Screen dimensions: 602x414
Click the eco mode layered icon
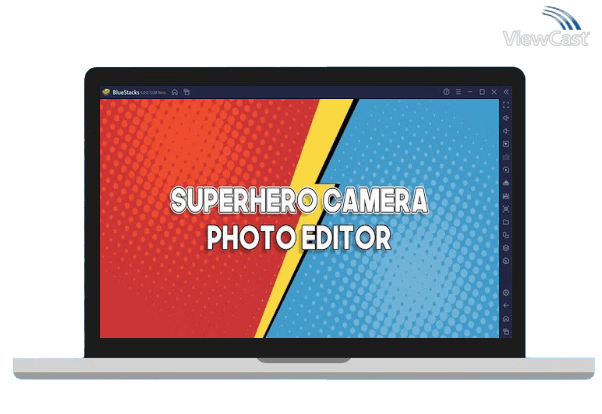coord(506,248)
